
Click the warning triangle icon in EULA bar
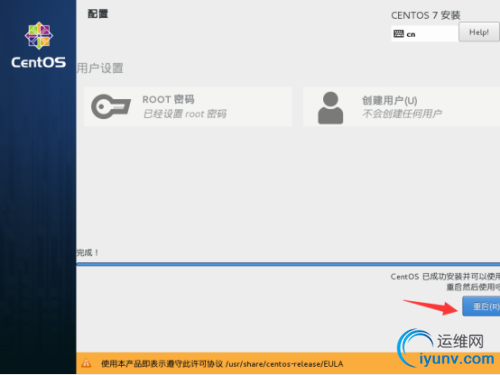(x=86, y=363)
